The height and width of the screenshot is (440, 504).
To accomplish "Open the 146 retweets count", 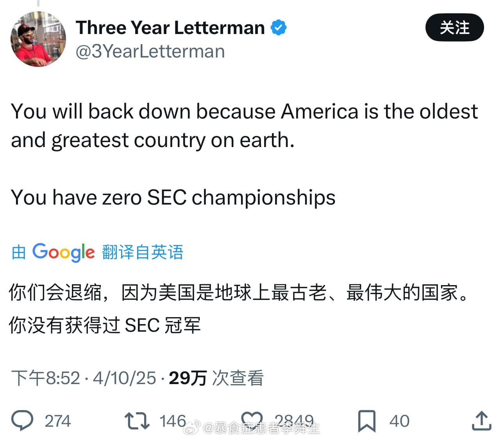I will point(173,421).
